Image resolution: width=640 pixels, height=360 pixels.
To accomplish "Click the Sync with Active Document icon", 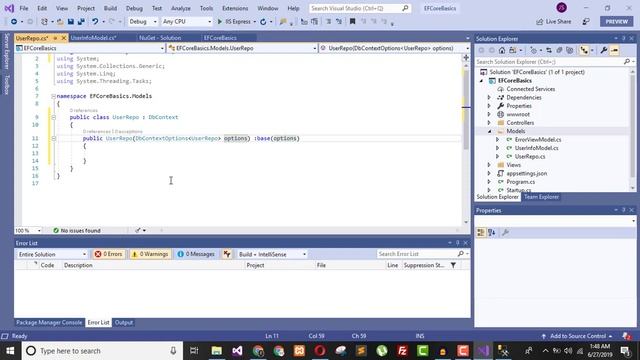I will [x=549, y=50].
